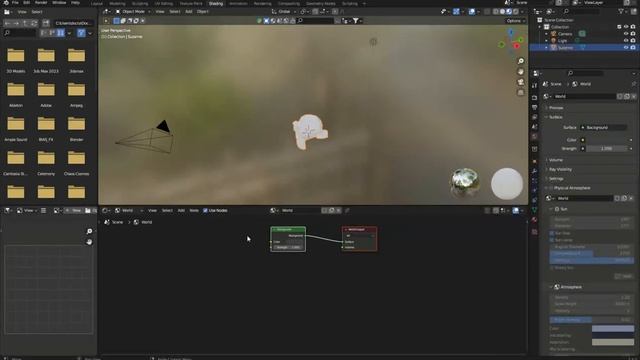Open the Render menu
This screenshot has height=360, width=640.
point(41,2)
